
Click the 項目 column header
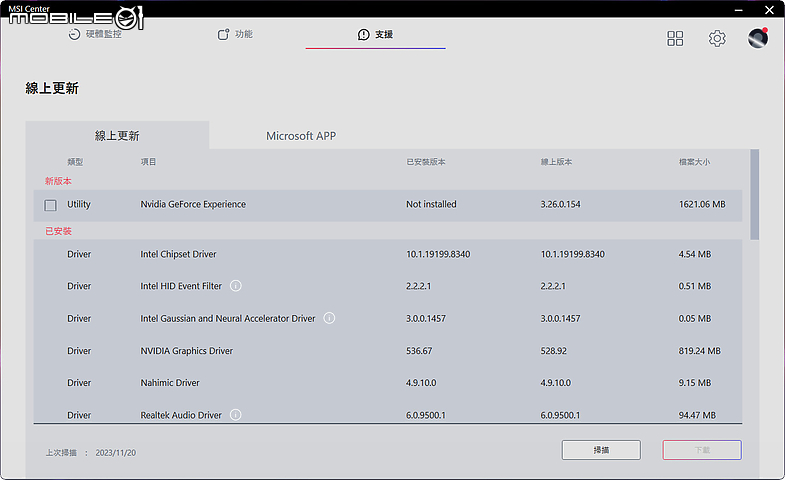tap(148, 162)
